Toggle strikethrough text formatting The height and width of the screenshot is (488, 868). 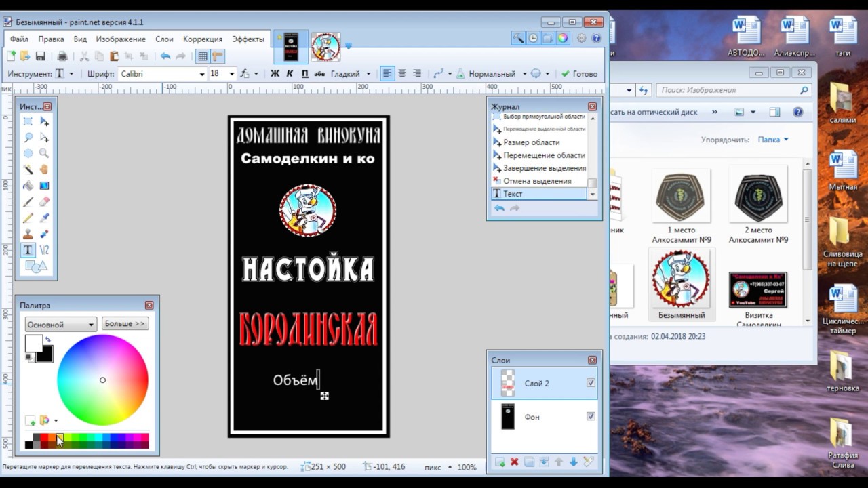[319, 74]
